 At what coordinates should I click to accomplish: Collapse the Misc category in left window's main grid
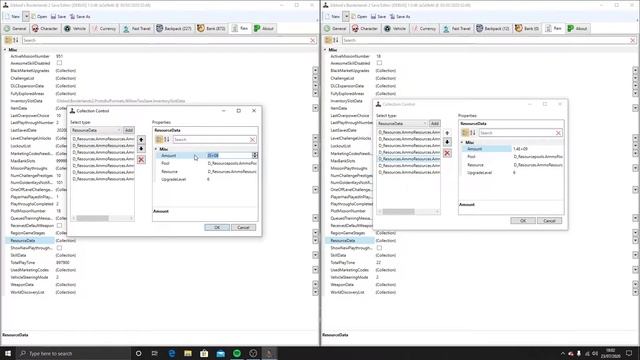tap(5, 50)
